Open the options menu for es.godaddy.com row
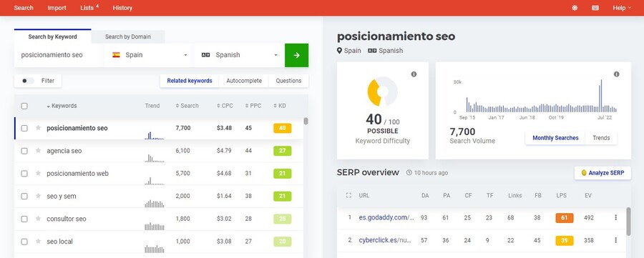 coord(615,218)
